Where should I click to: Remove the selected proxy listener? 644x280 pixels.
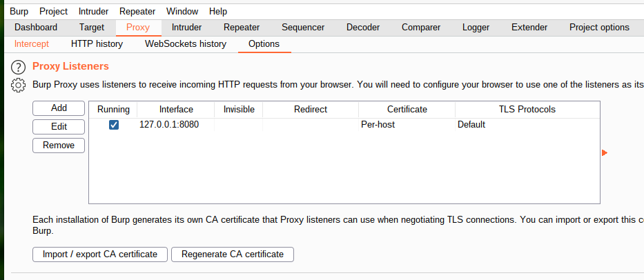tap(59, 146)
